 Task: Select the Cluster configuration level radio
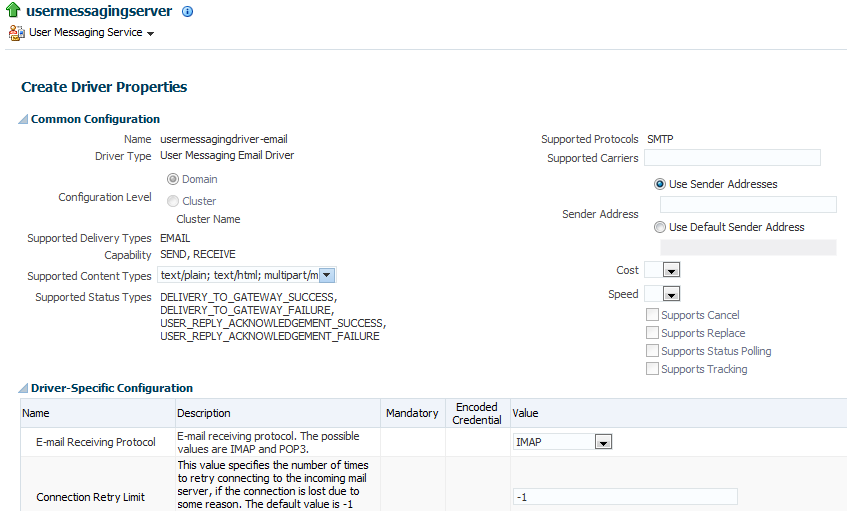(173, 201)
